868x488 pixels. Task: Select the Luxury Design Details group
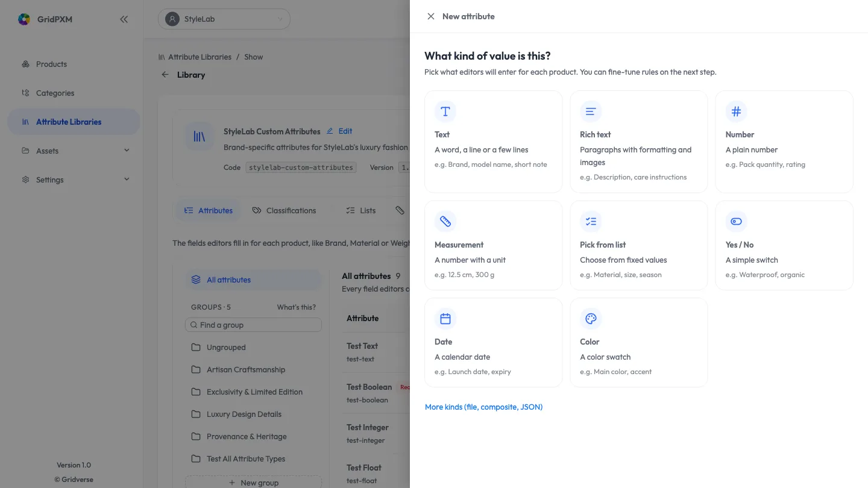coord(253,414)
